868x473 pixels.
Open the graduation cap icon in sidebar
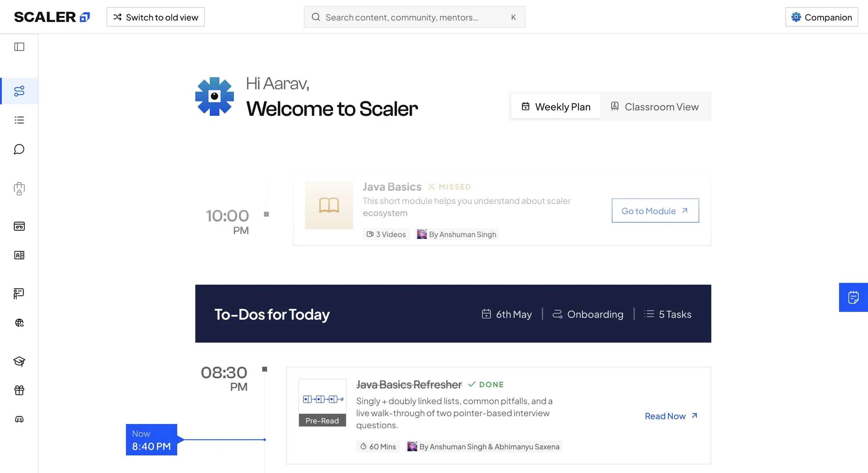tap(19, 361)
